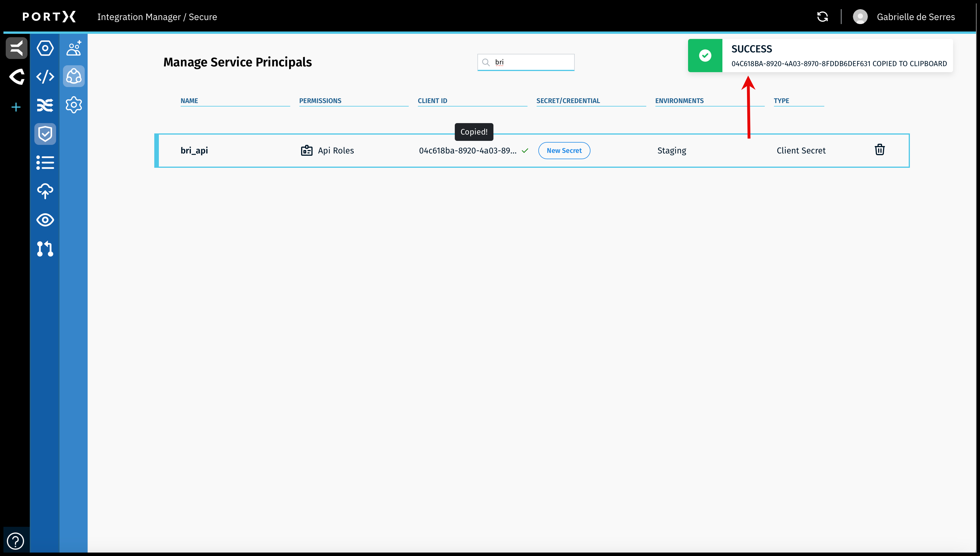
Task: Open the help question mark icon
Action: click(15, 541)
